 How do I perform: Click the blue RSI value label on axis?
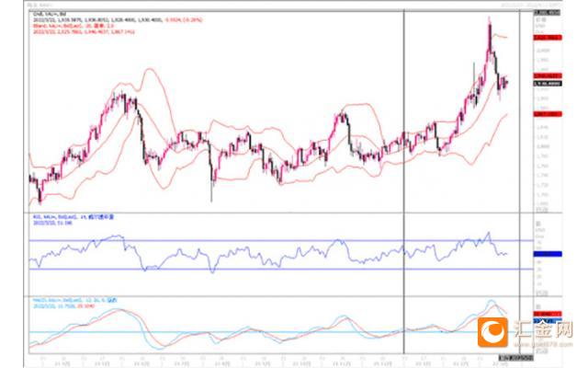(548, 254)
